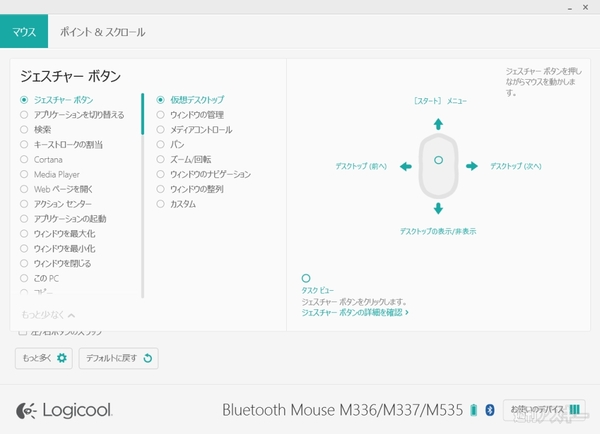Switch to the マウス tab
This screenshot has height=434, width=600.
click(24, 31)
